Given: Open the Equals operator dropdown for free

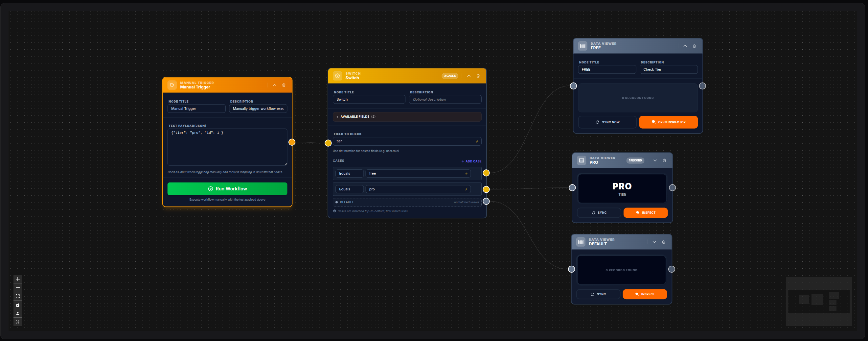Looking at the screenshot, I should [x=349, y=173].
